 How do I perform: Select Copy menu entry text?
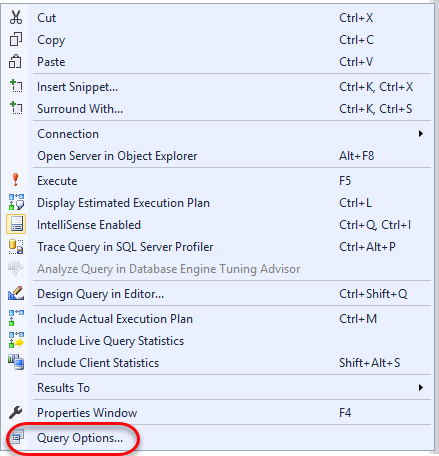(x=51, y=40)
